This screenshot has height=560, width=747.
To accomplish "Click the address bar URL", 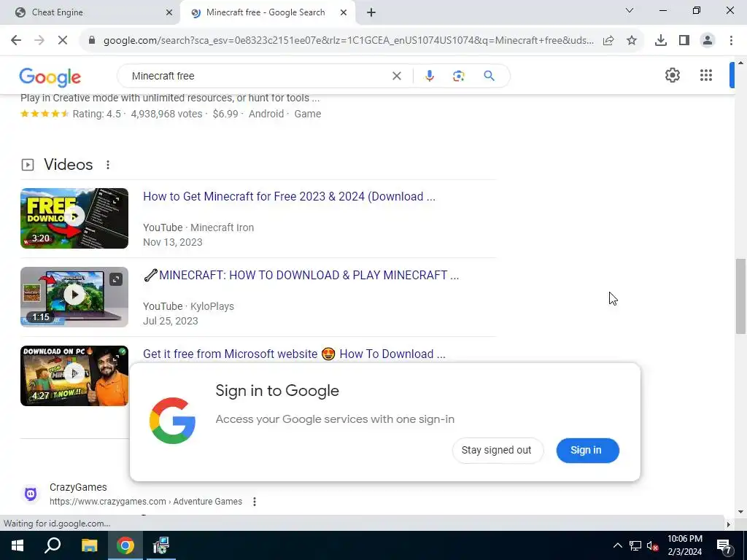I will tap(349, 41).
